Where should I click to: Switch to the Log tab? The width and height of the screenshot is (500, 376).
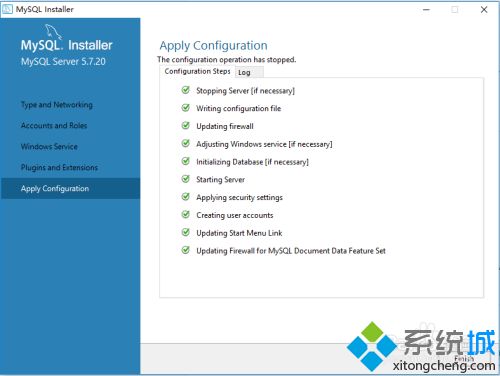(249, 72)
